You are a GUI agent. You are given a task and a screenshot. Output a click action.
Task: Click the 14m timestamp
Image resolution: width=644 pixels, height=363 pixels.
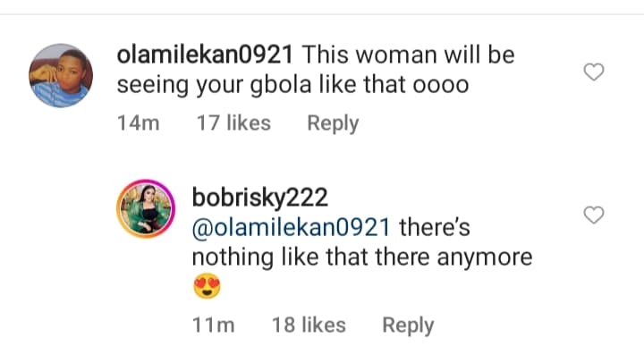(138, 122)
